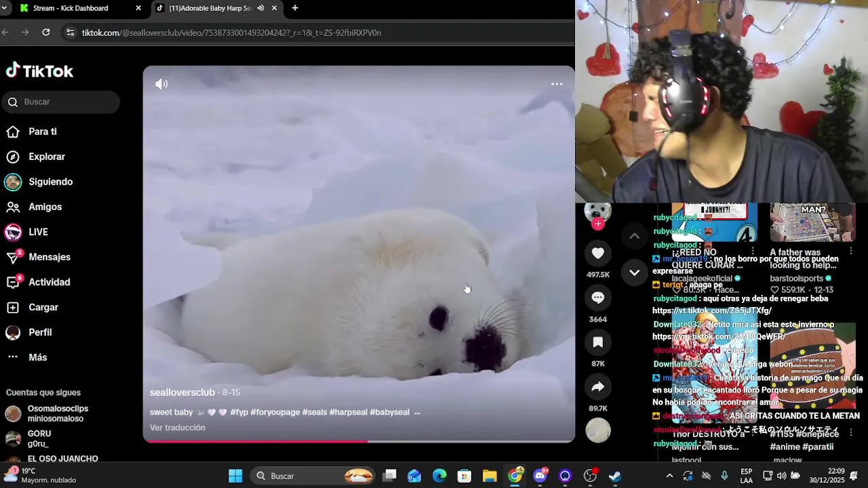Open Microsoft Store from the taskbar
Screen dimensions: 868x488
point(465,476)
